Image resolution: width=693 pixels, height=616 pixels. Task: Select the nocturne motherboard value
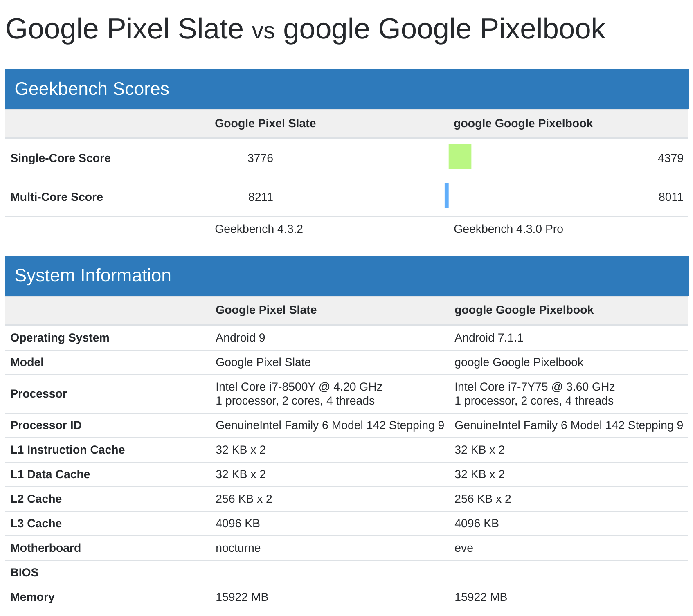pos(238,548)
